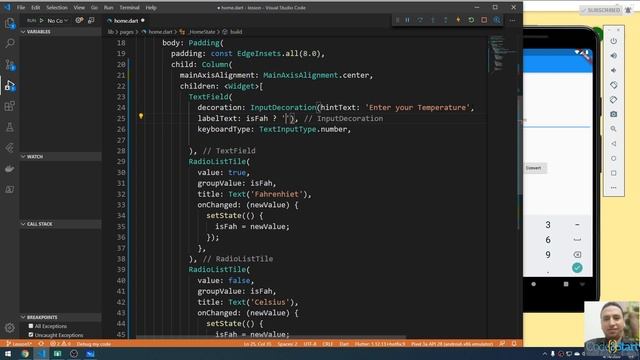Open Windows Start menu
The width and height of the screenshot is (640, 360).
coord(8,354)
